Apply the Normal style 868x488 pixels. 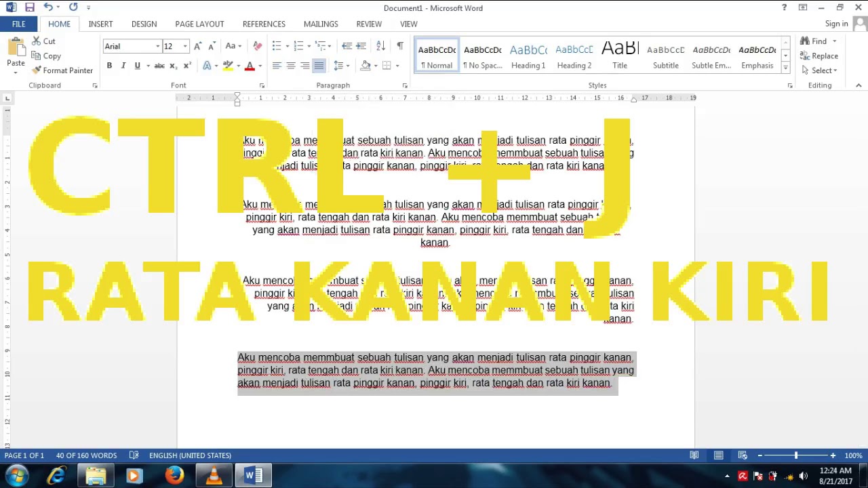coord(437,56)
